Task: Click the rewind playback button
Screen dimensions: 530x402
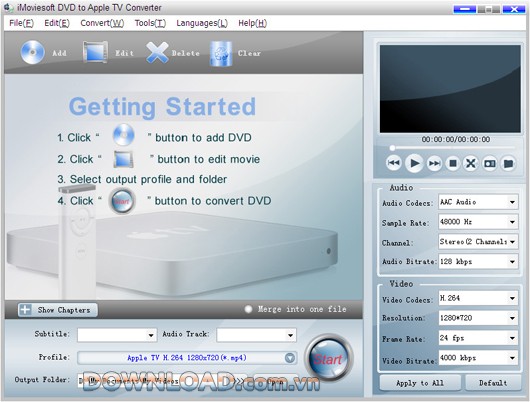Action: point(394,163)
